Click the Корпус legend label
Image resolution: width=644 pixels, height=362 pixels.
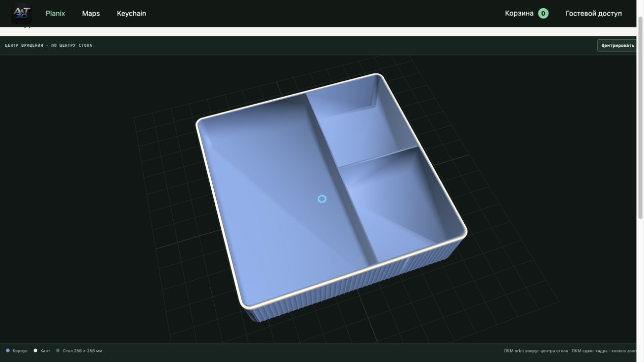[x=20, y=351]
